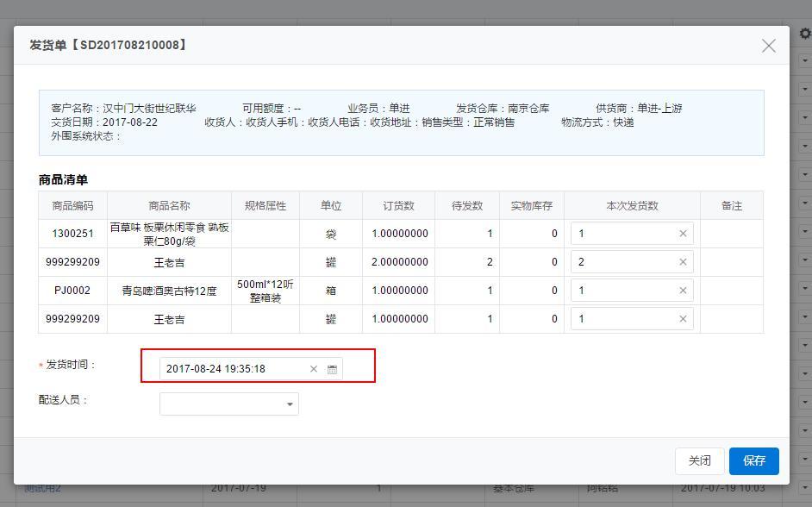Click the 商品编码 column header
Screen dimensions: 812x507
coord(72,205)
